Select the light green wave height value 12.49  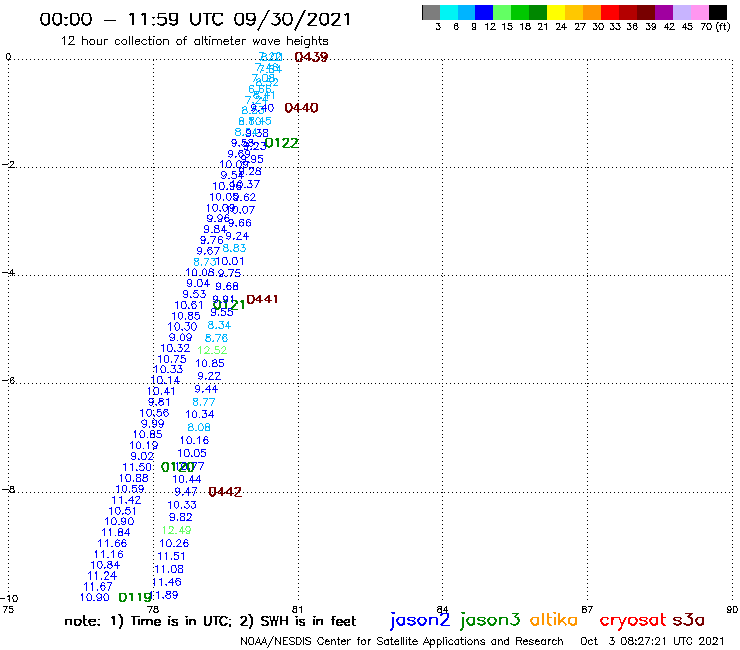[x=177, y=530]
